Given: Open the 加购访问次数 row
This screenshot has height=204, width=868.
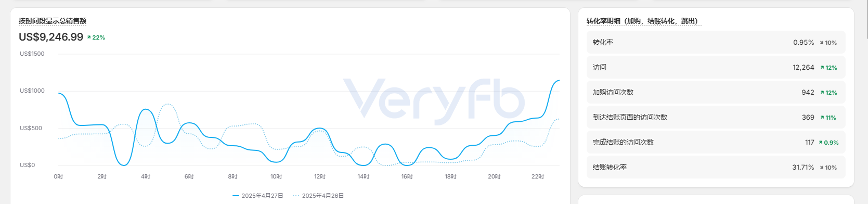Looking at the screenshot, I should click(x=716, y=92).
